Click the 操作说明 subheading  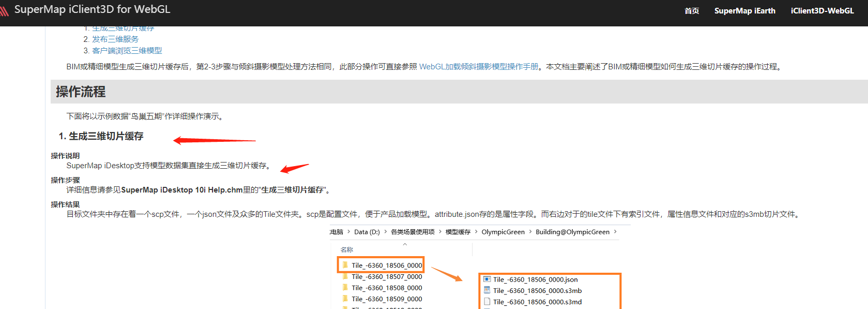pyautogui.click(x=65, y=156)
